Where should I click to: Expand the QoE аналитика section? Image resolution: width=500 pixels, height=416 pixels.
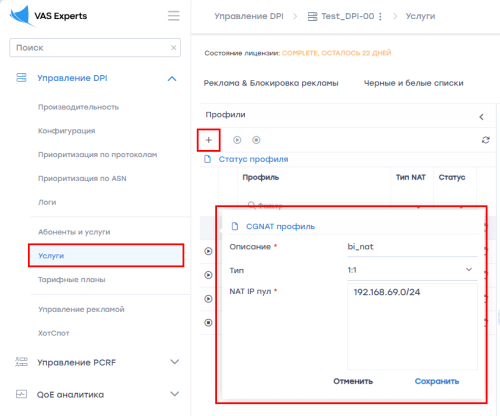[x=175, y=394]
